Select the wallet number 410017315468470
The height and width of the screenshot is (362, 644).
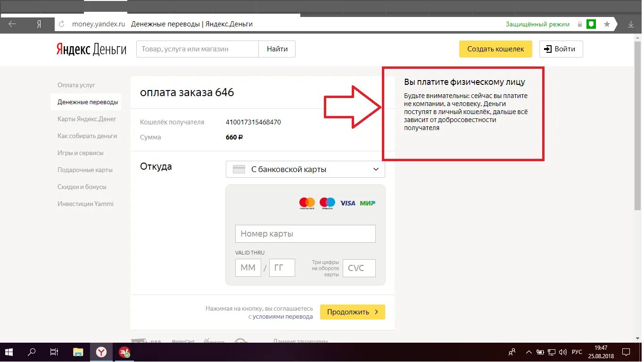(x=253, y=122)
